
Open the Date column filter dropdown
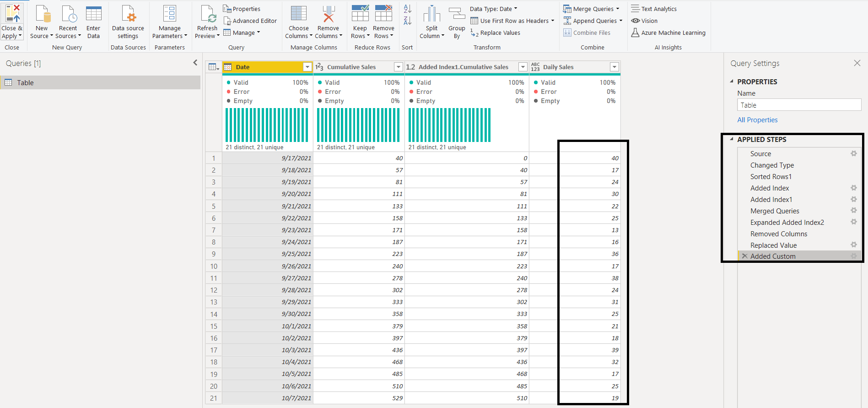tap(307, 67)
